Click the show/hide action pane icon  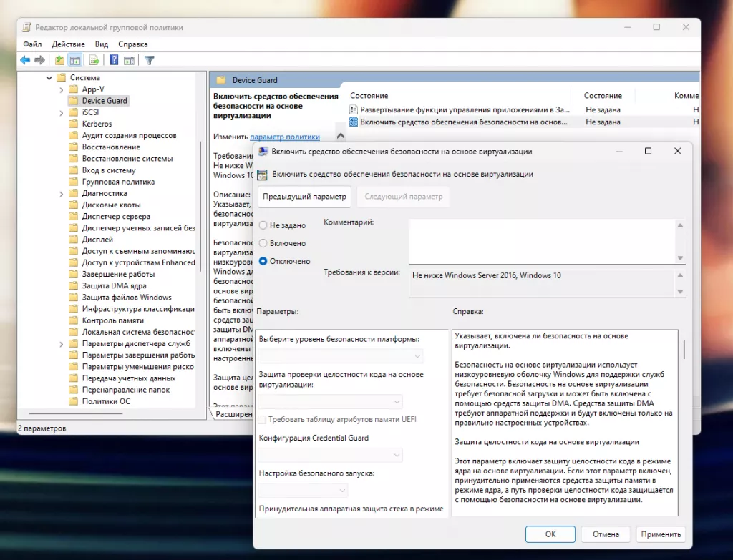129,60
